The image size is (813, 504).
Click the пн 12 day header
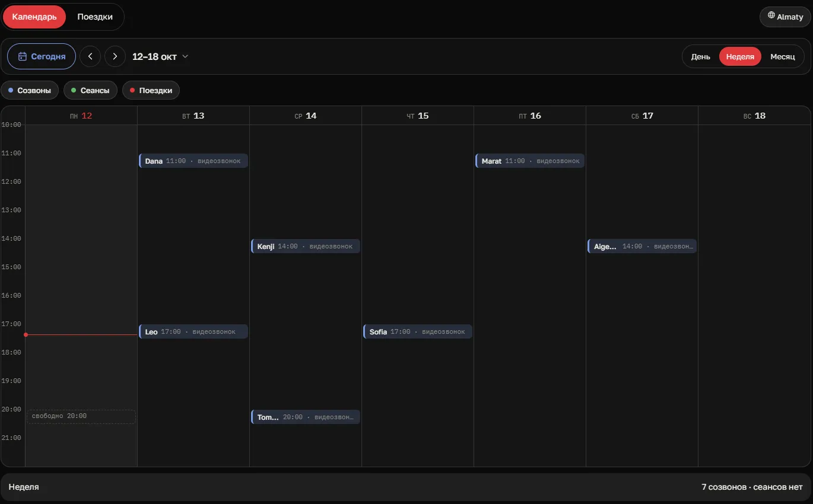tap(81, 116)
